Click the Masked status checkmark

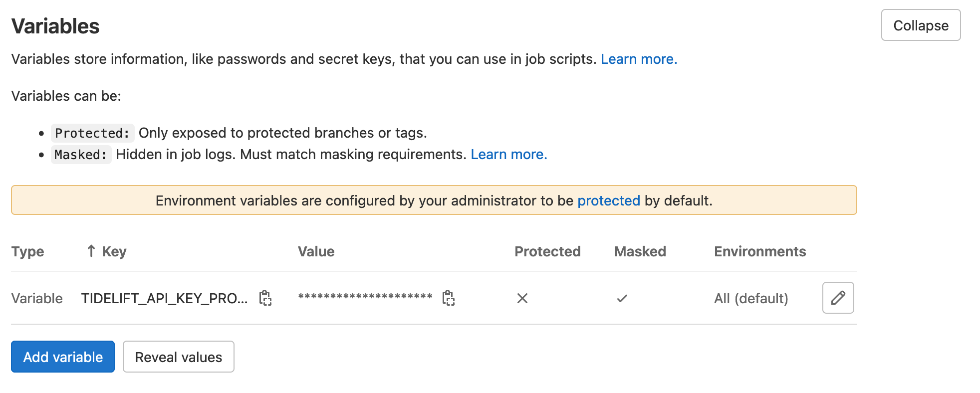tap(622, 298)
